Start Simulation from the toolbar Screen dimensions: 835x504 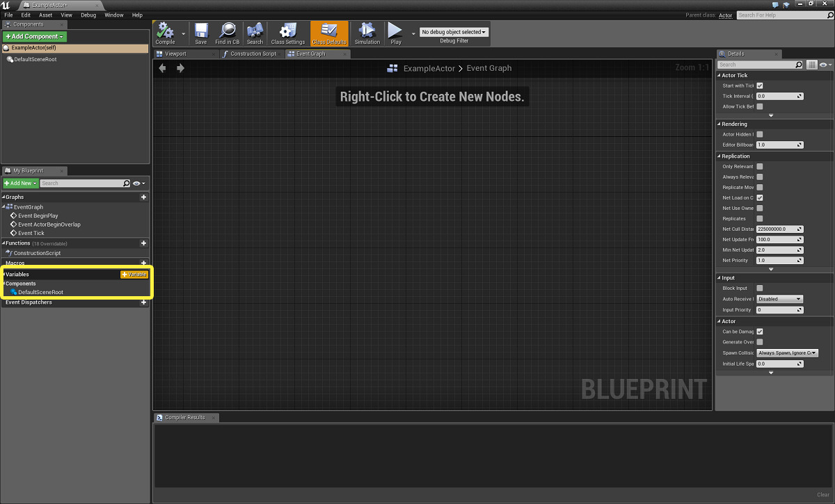pos(367,33)
